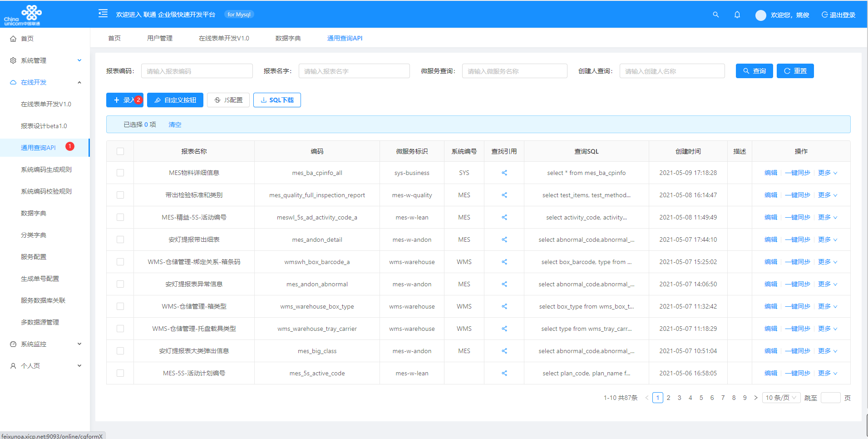868x439 pixels.
Task: Check the row for 安灯提报带出细表
Action: point(120,239)
